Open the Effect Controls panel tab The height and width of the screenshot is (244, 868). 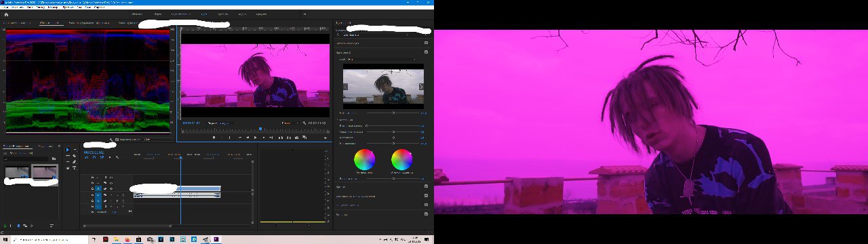coord(89,23)
